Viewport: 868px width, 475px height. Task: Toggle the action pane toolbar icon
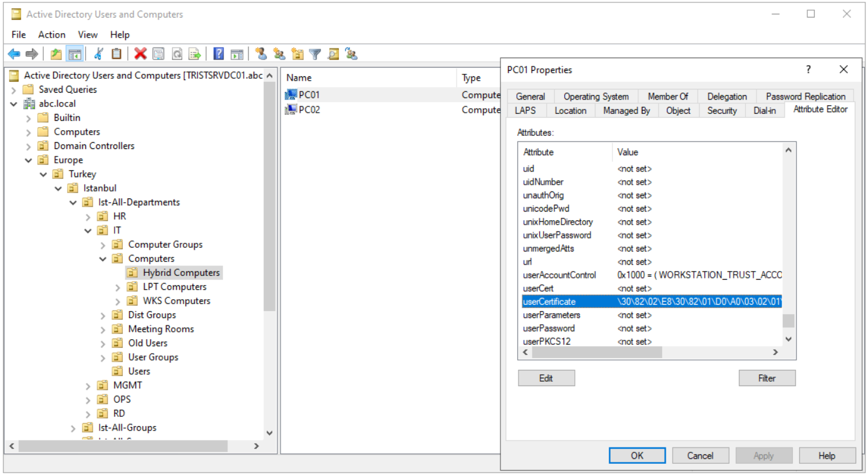(x=237, y=54)
